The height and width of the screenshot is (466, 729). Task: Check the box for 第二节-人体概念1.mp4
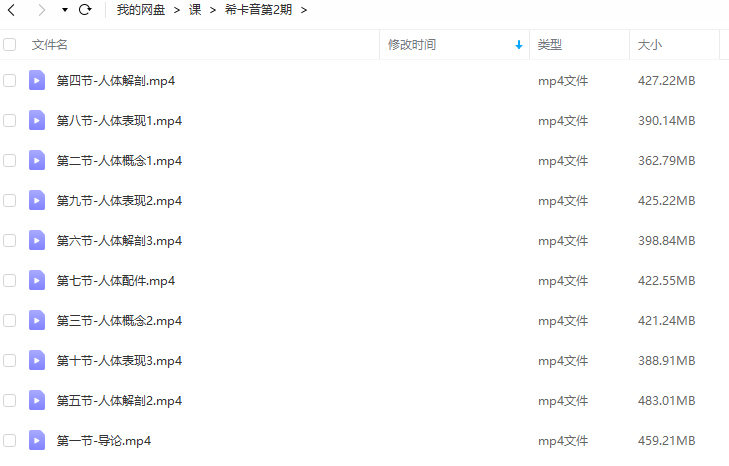9,160
